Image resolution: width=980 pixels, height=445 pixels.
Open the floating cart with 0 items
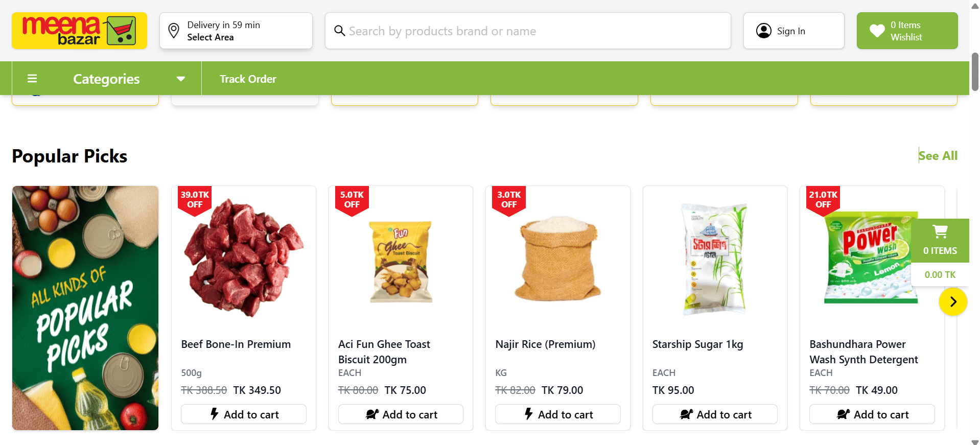tap(940, 241)
